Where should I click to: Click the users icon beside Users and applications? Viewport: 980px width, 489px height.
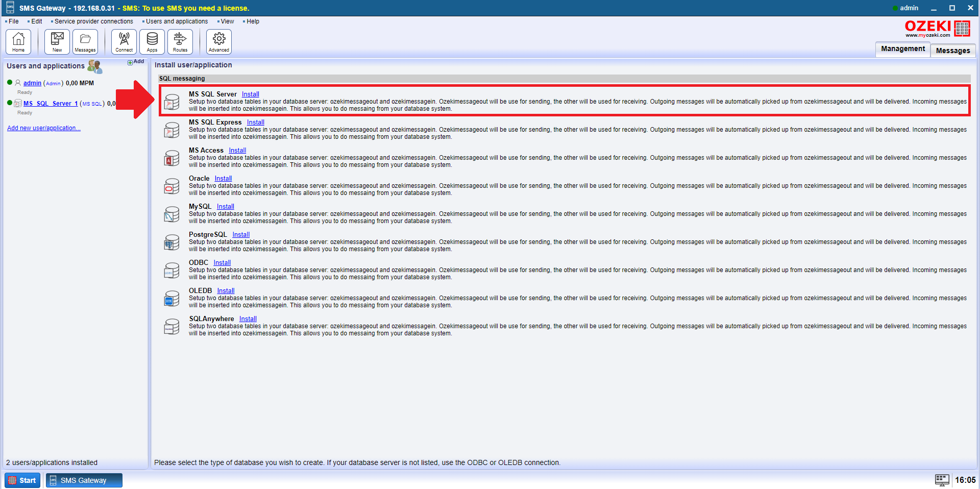95,66
